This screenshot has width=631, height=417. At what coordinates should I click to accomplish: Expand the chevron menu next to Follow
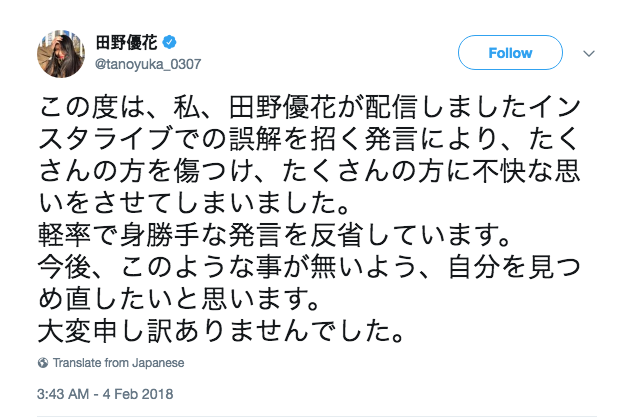point(590,53)
